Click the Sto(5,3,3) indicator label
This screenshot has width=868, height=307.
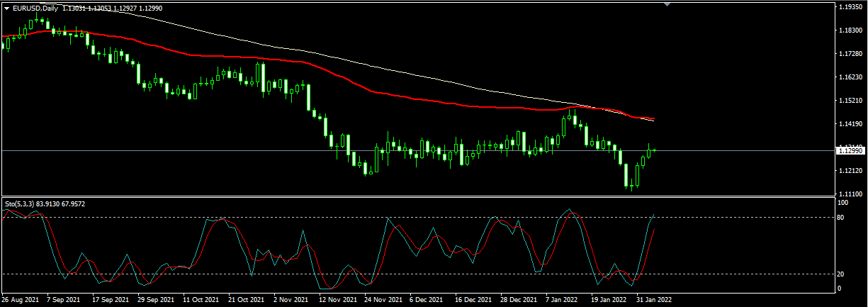click(21, 204)
